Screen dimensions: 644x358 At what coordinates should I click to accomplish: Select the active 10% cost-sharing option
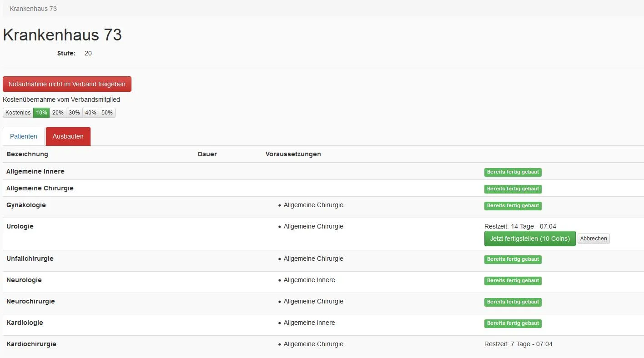(x=41, y=113)
